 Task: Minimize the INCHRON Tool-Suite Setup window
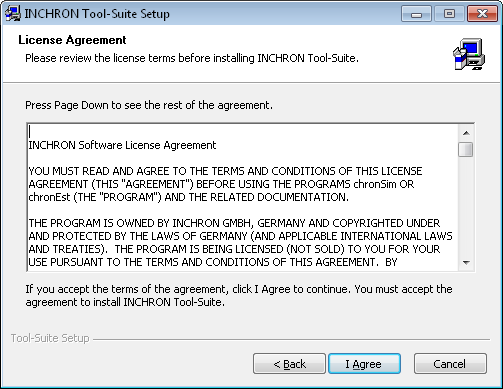416,14
